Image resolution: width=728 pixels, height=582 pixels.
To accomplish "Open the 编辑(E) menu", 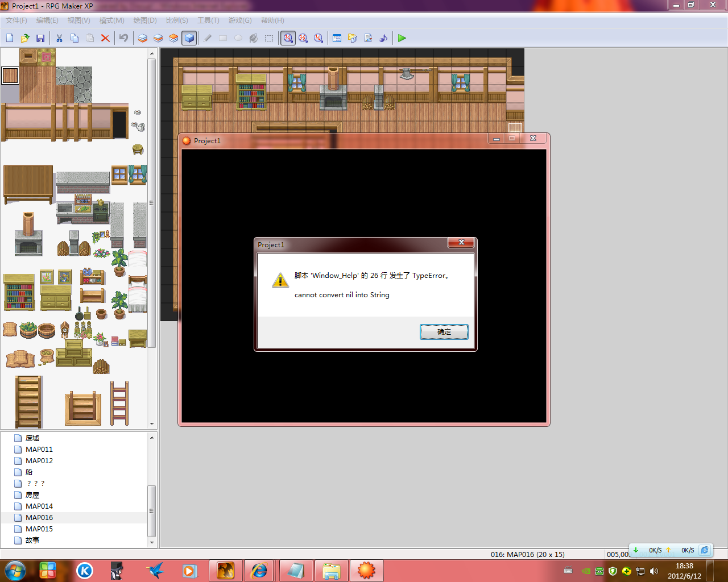I will tap(47, 20).
